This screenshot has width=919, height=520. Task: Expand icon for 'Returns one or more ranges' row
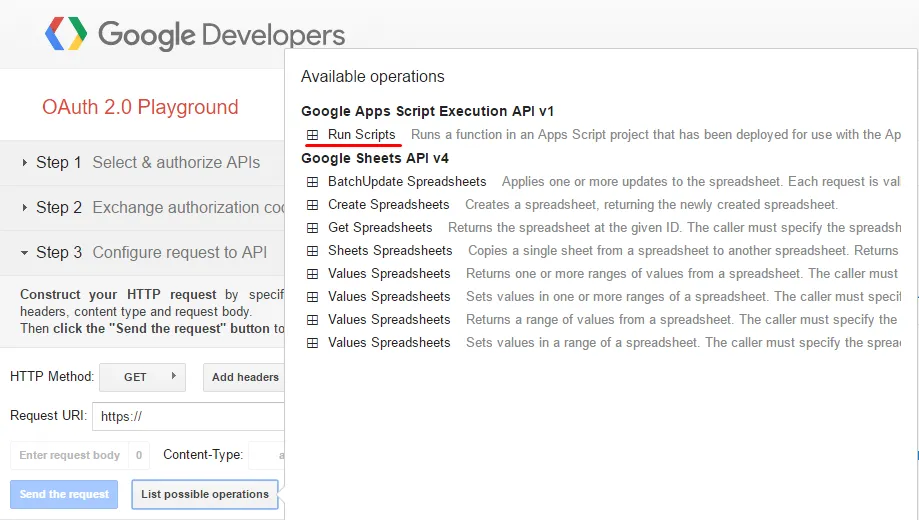pos(312,274)
